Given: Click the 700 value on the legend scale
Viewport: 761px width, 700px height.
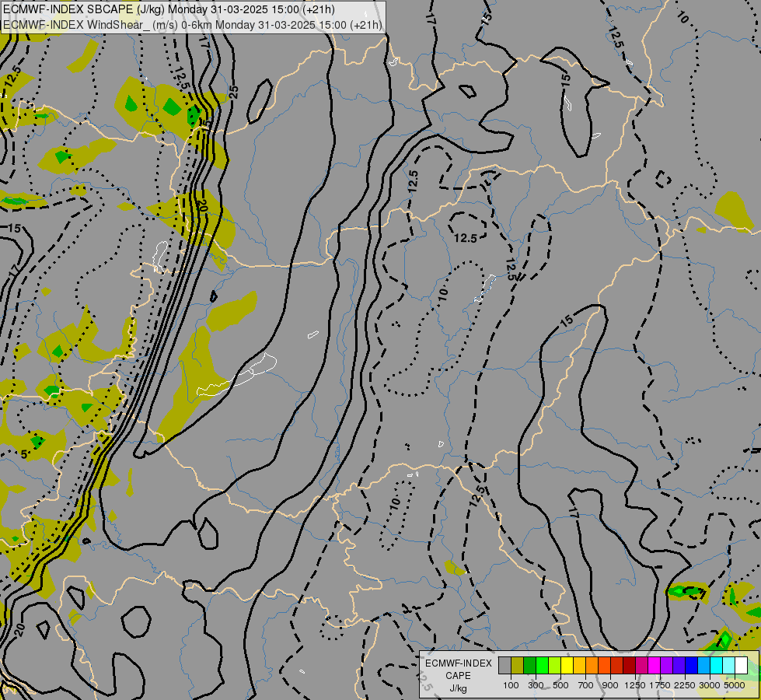Looking at the screenshot, I should pyautogui.click(x=586, y=685).
